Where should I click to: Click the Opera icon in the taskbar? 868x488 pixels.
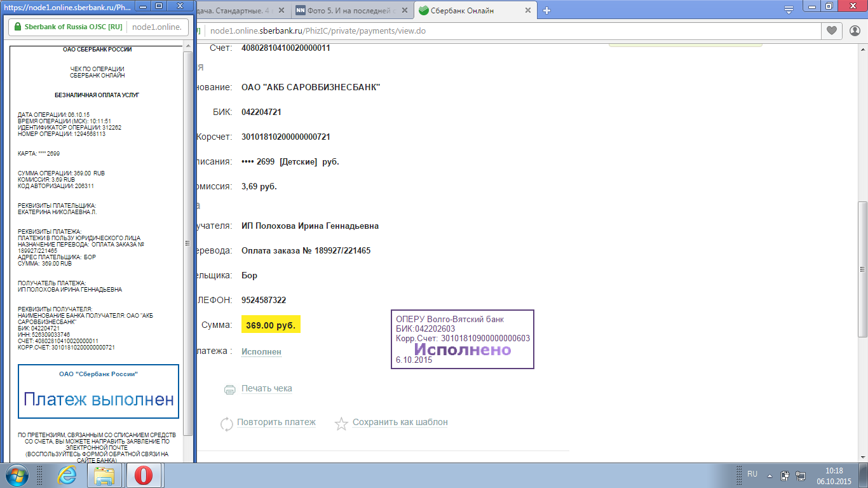143,475
